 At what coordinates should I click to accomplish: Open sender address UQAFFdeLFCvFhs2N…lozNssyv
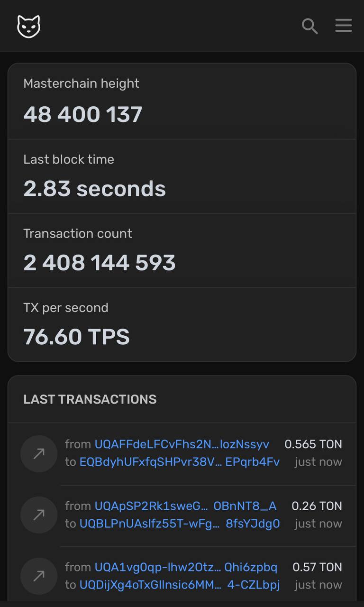tap(182, 444)
